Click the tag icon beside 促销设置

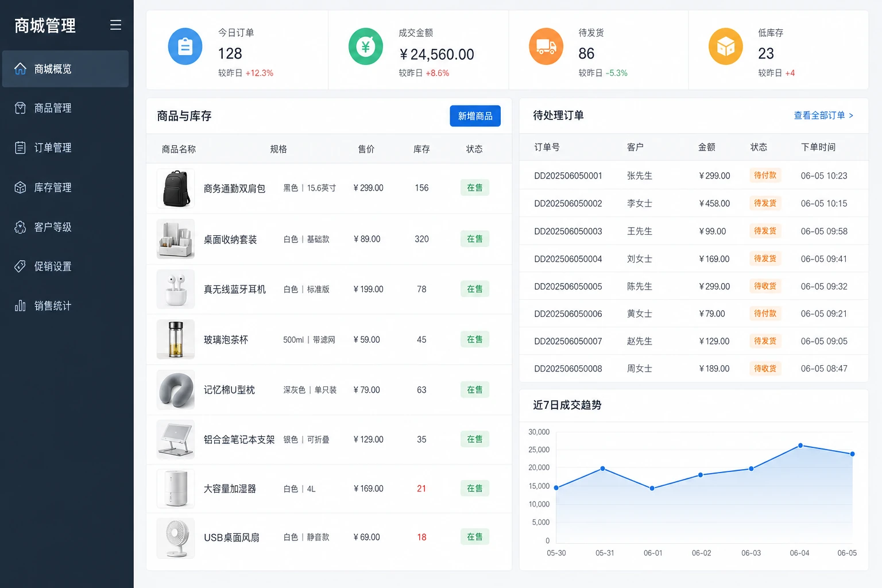(20, 266)
